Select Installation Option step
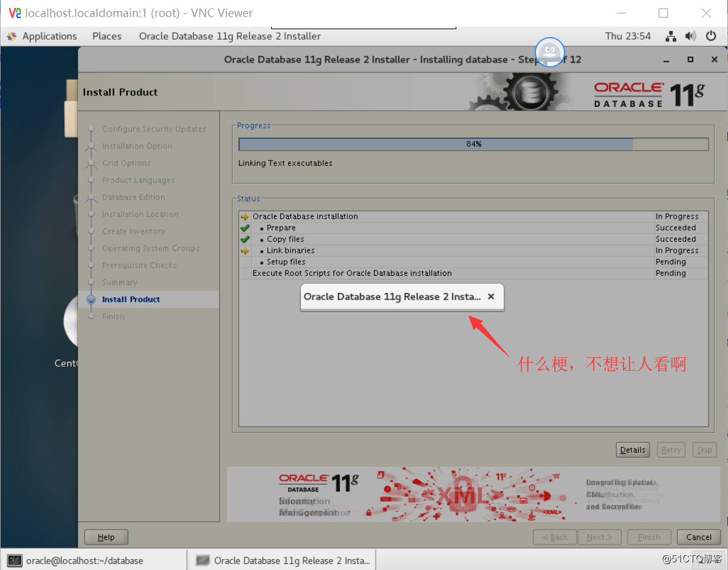 137,146
